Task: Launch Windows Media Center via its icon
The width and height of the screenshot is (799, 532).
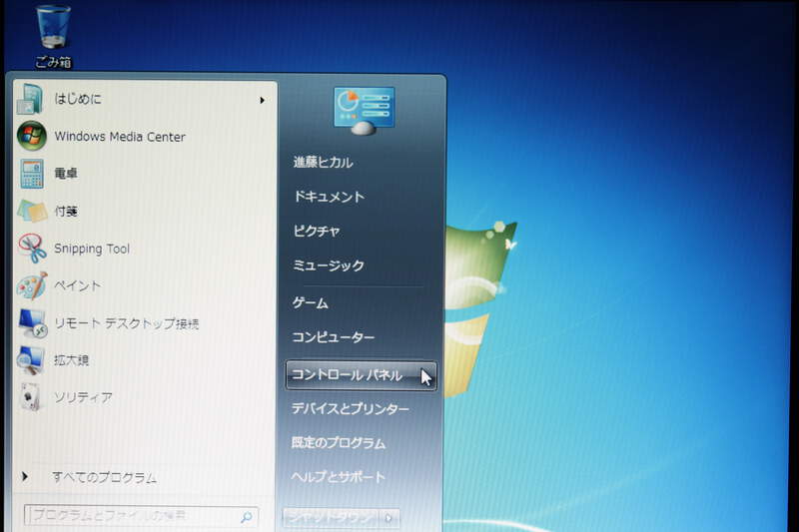Action: 32,136
